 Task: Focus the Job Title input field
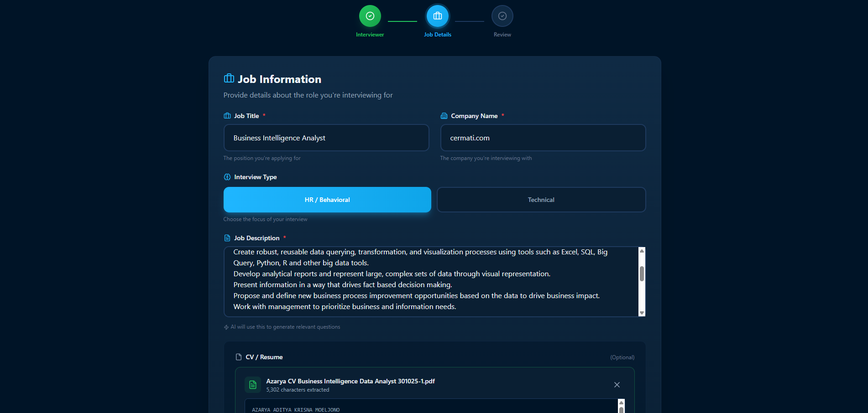click(326, 138)
